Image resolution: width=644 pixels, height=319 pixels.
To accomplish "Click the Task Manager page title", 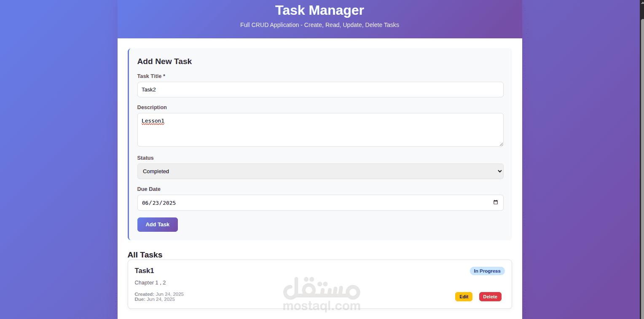I will pos(319,10).
